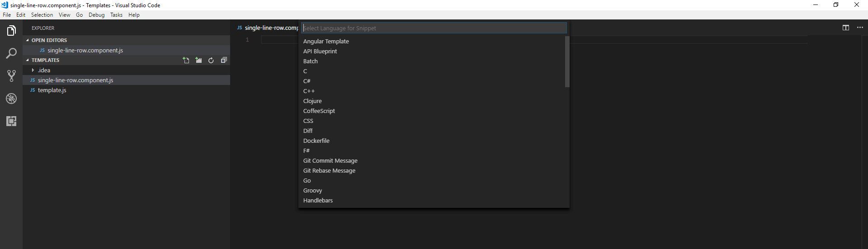The height and width of the screenshot is (249, 868).
Task: Click the language list scrollbar thumb
Action: tap(567, 62)
